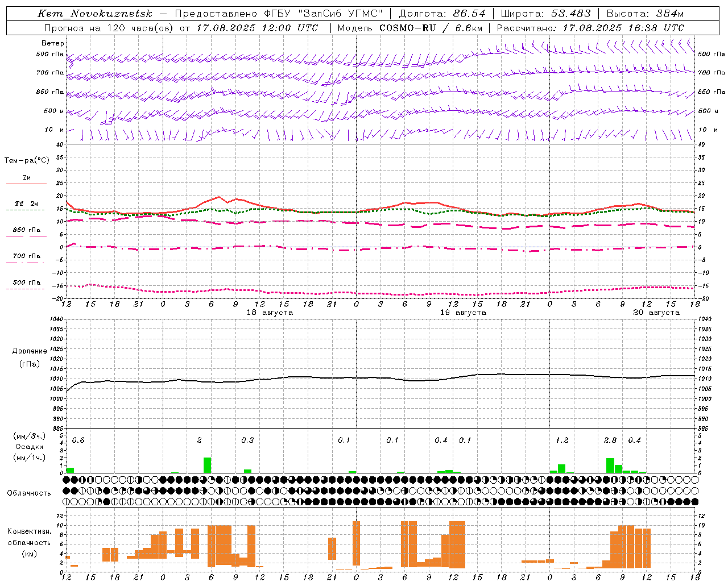The width and height of the screenshot is (728, 582).
Task: Click the green precipitation bar below value '2'
Action: click(208, 465)
